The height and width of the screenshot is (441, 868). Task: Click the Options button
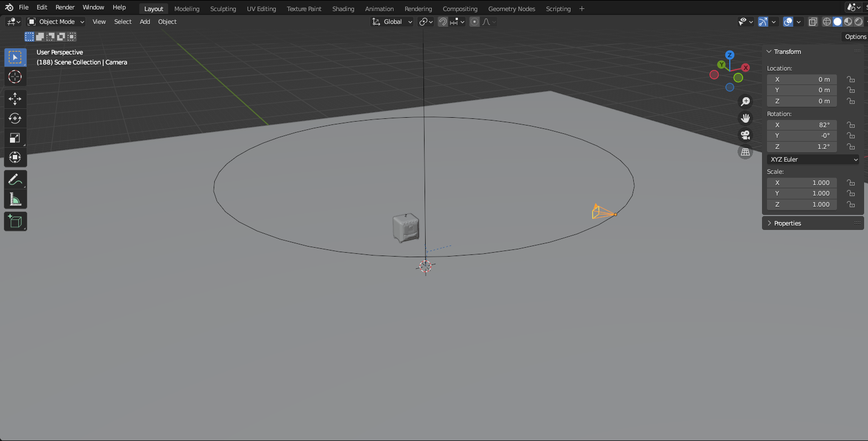click(855, 37)
